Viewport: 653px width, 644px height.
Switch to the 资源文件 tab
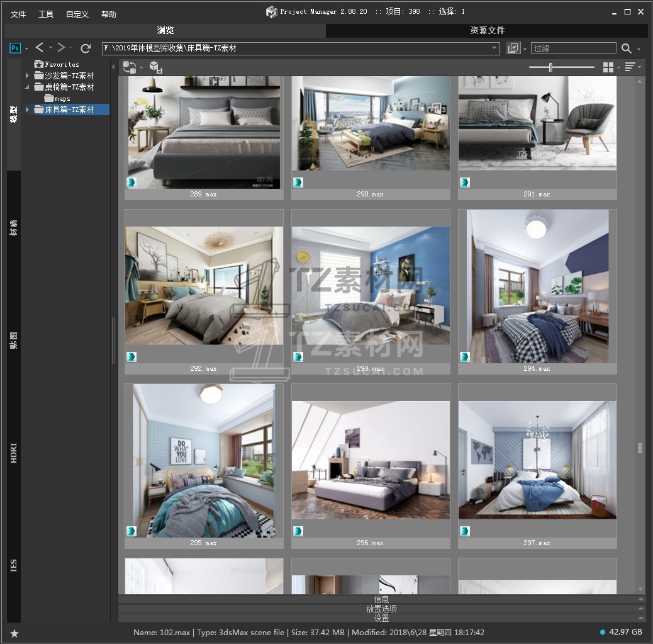(487, 30)
